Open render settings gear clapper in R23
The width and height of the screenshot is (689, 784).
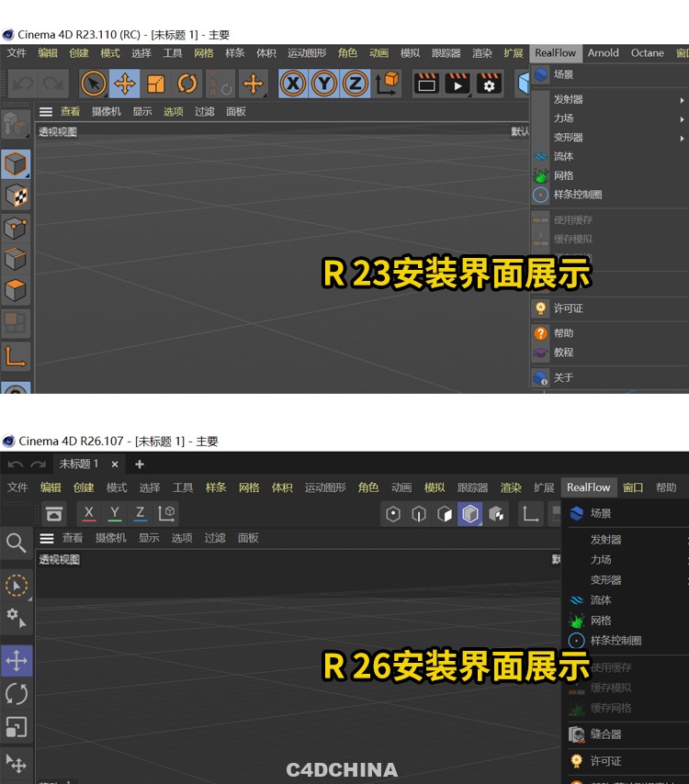pyautogui.click(x=489, y=84)
